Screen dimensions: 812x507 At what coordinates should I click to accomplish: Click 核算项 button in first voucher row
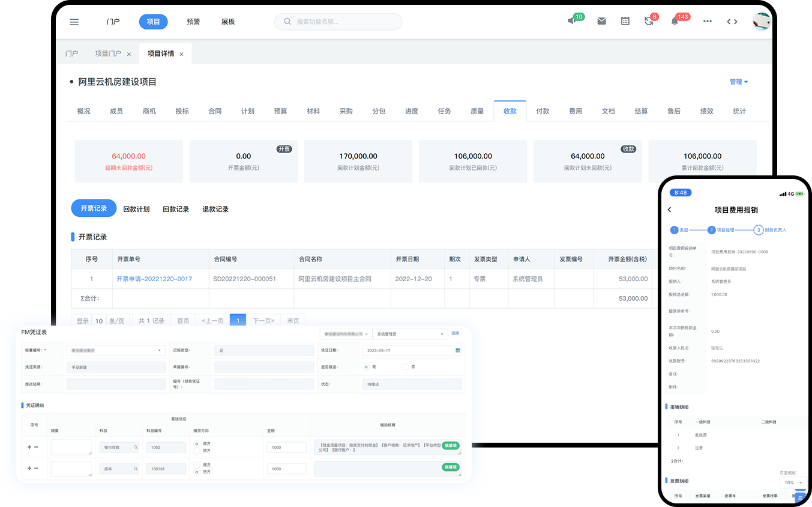(x=451, y=446)
